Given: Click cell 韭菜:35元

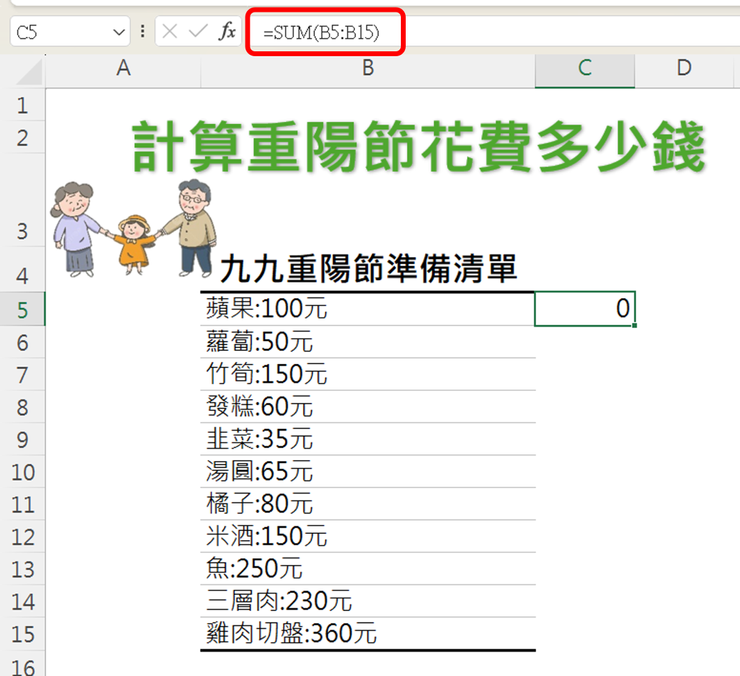Looking at the screenshot, I should [368, 439].
